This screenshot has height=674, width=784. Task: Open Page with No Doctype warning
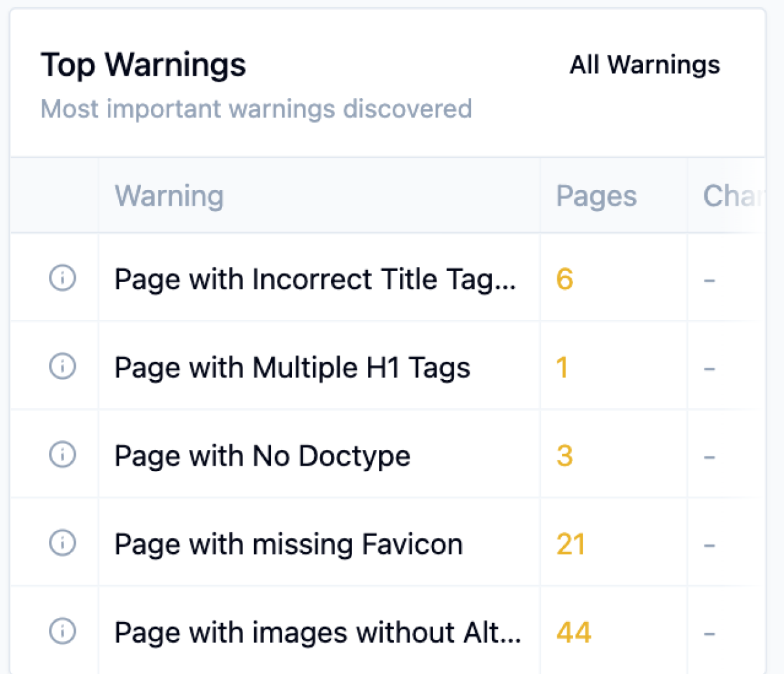coord(262,456)
